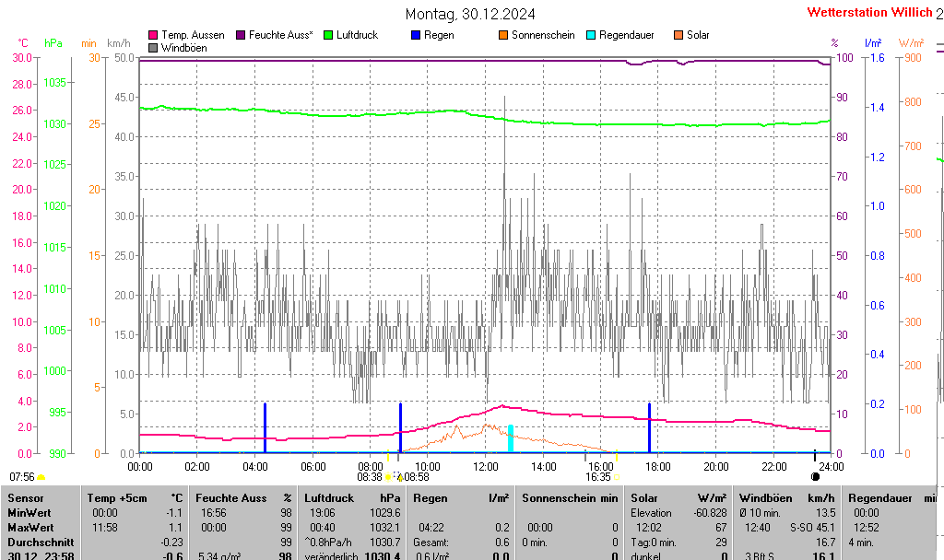Click the purple Feuchte Auss* legend swatch

pyautogui.click(x=241, y=35)
